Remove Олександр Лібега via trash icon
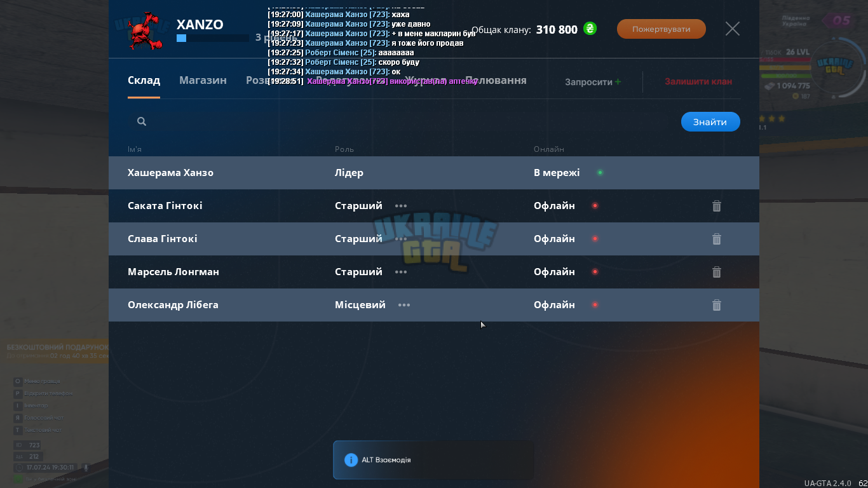Viewport: 868px width, 488px height. [x=717, y=305]
